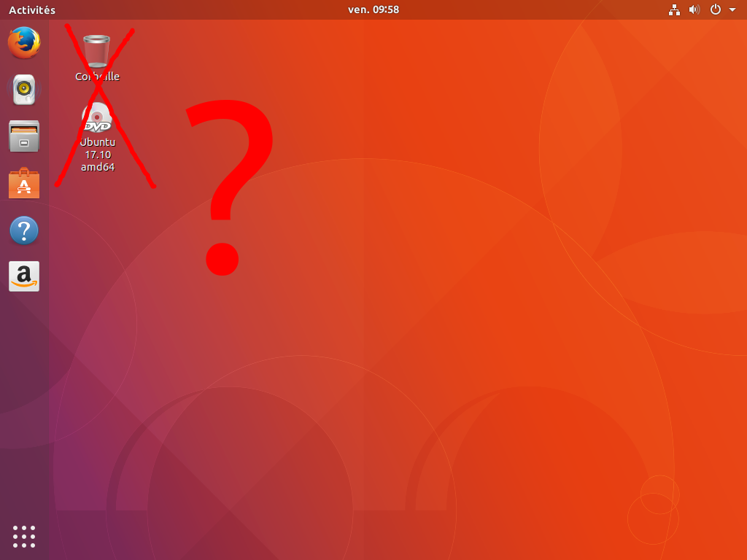
Task: Expand the system status dropdown arrow
Action: tap(732, 9)
